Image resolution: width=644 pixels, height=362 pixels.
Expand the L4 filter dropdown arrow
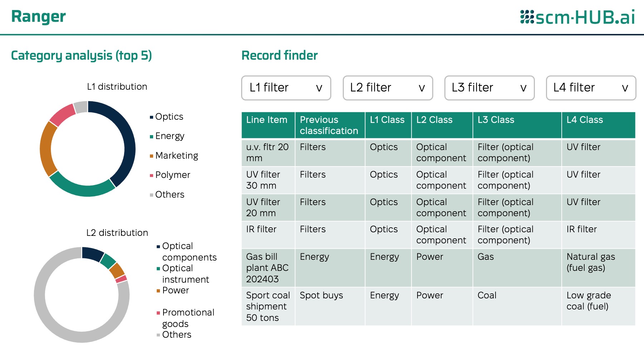(625, 88)
